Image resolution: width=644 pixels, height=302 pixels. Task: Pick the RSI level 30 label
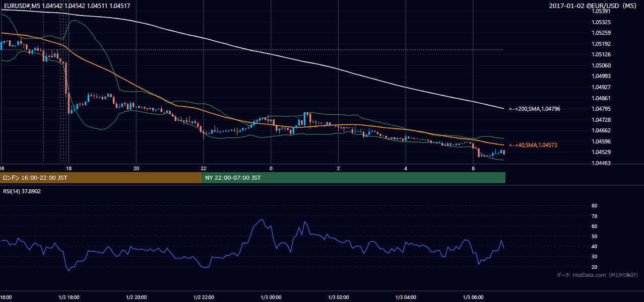click(594, 257)
